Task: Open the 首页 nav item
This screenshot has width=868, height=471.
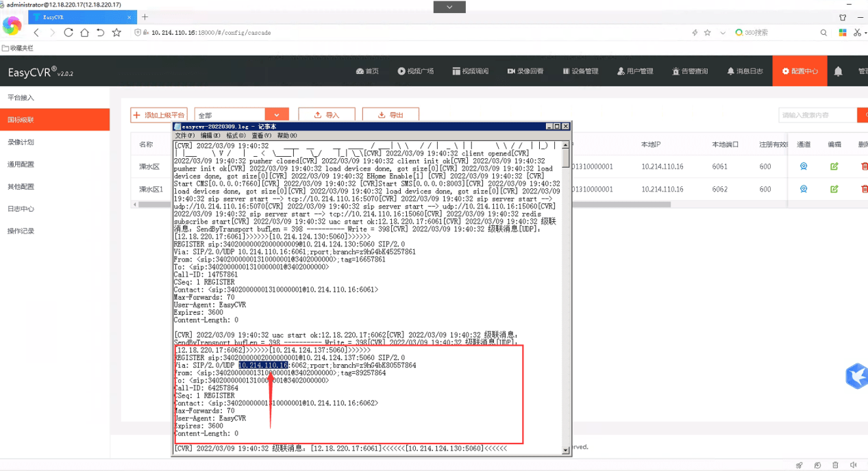Action: (367, 71)
